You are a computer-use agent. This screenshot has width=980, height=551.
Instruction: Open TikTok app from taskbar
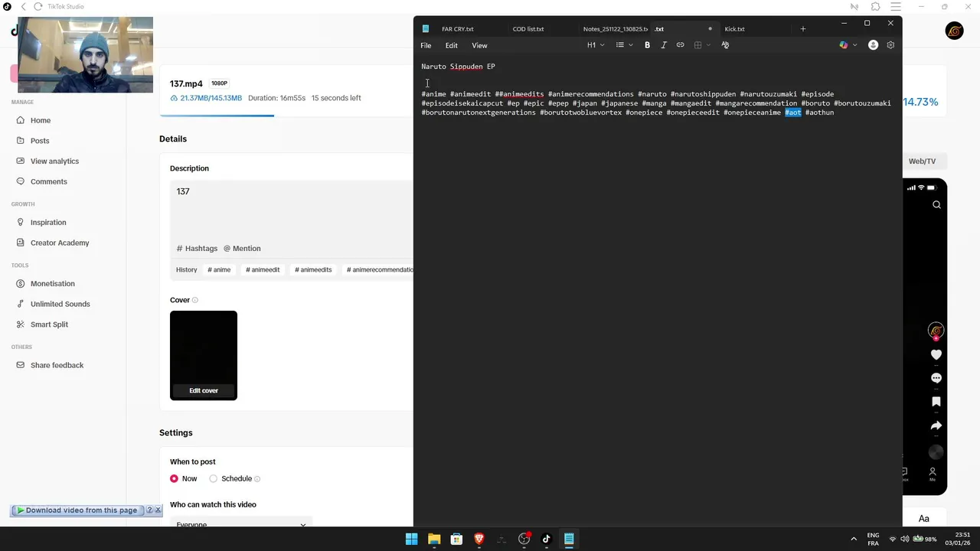tap(546, 539)
